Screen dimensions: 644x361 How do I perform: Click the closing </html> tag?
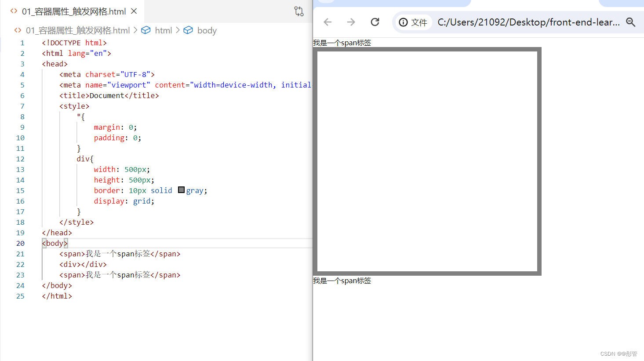(x=57, y=296)
